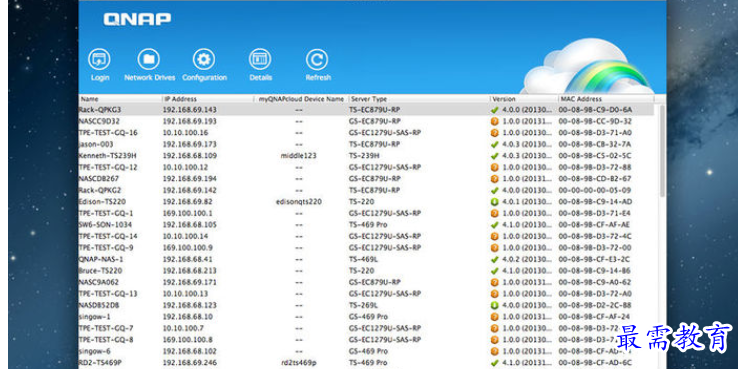Image resolution: width=738 pixels, height=369 pixels.
Task: Click the edisonqts220 cloud device name
Action: pos(298,202)
